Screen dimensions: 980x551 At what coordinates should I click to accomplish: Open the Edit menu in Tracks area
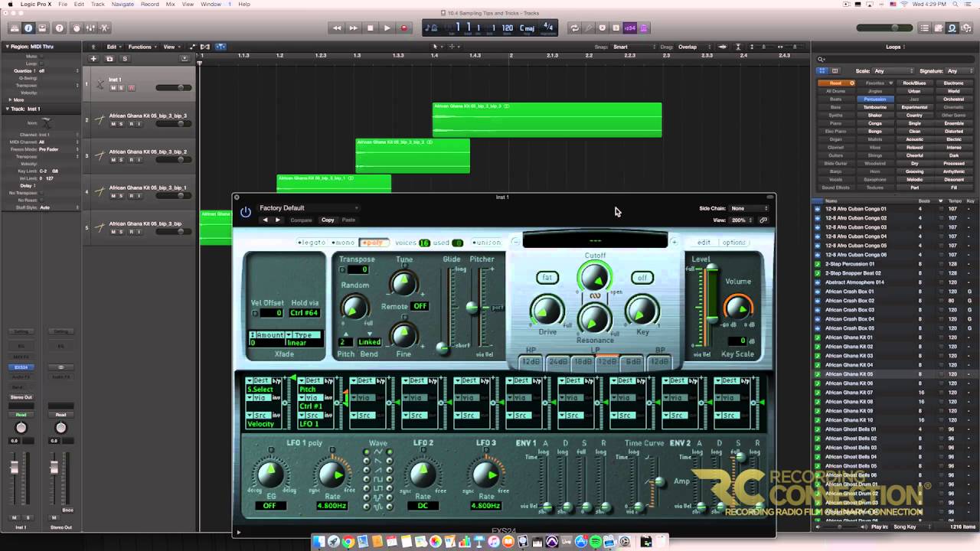[113, 47]
